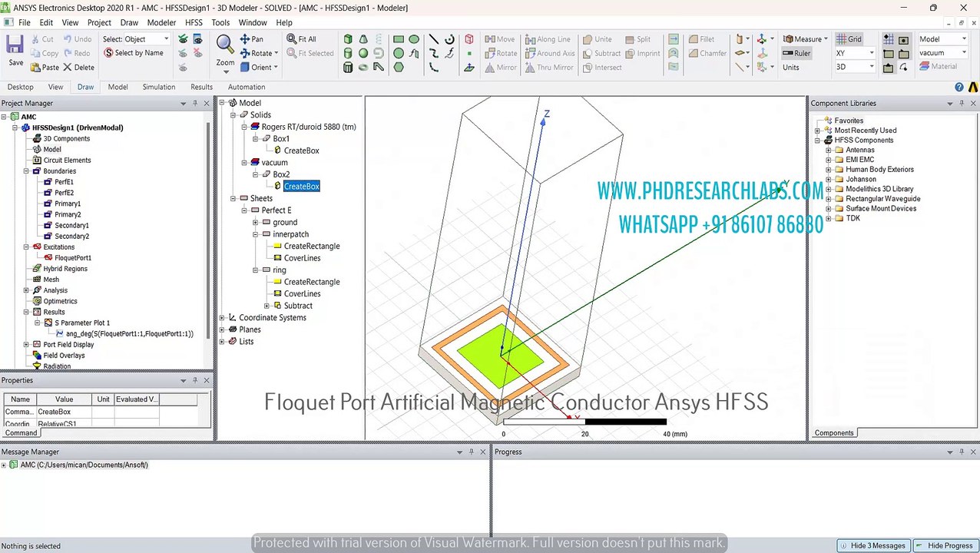This screenshot has width=980, height=553.
Task: Expand Coordinate Systems in model tree
Action: (222, 318)
